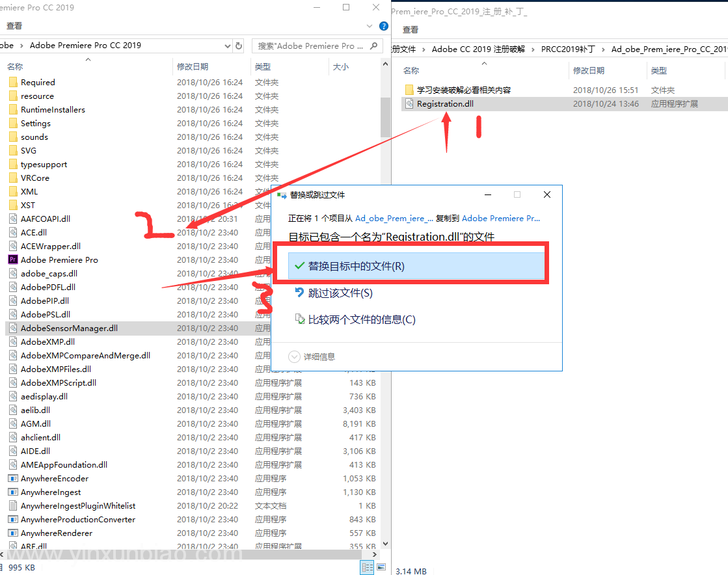This screenshot has height=575, width=728.
Task: Select the AnywhereProductionConverter application icon
Action: pyautogui.click(x=13, y=519)
